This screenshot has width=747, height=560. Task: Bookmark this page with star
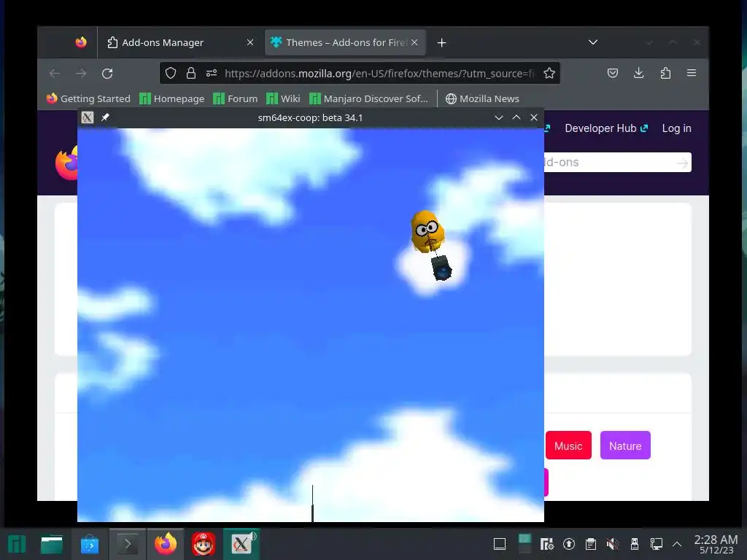(549, 74)
